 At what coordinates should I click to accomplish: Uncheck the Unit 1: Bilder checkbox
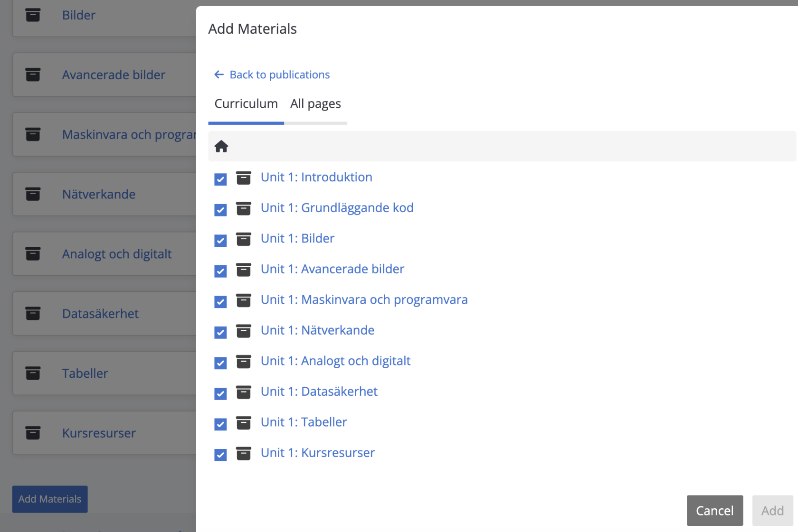(x=220, y=241)
